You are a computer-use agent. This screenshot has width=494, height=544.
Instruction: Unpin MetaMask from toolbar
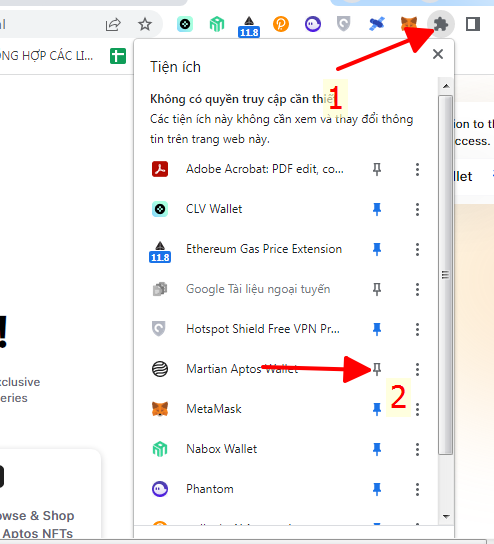(x=377, y=409)
